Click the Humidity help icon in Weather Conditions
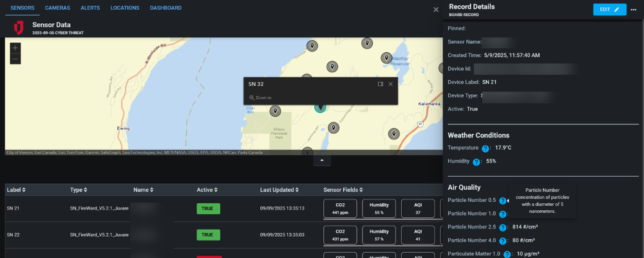Screen dimensions: 644x258 (477, 162)
